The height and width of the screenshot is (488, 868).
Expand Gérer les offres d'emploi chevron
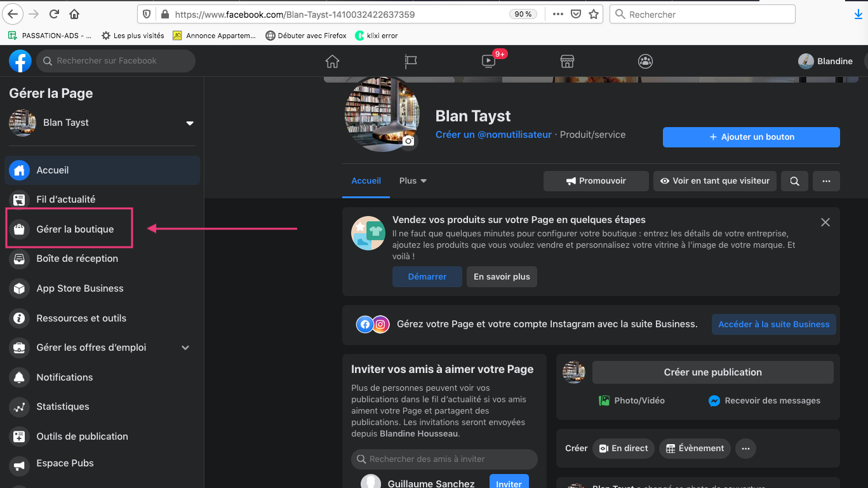(185, 348)
